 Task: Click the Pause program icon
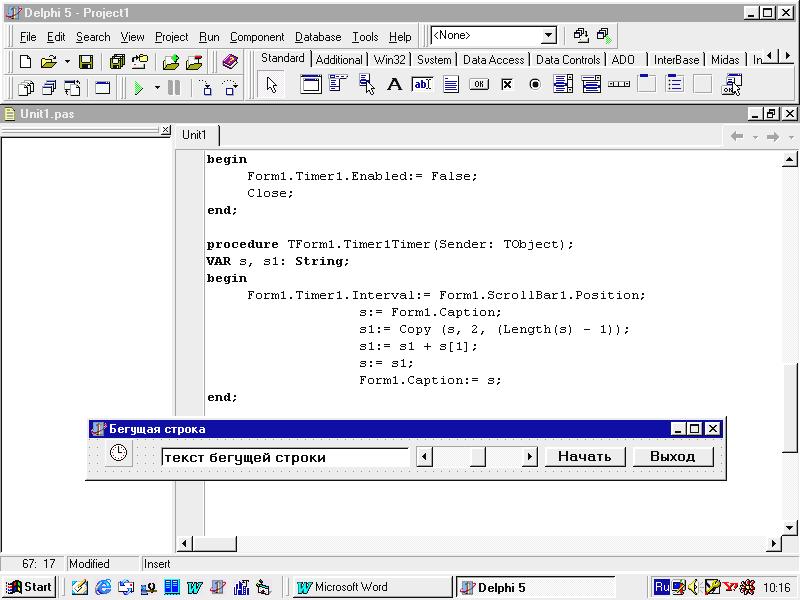tap(174, 88)
